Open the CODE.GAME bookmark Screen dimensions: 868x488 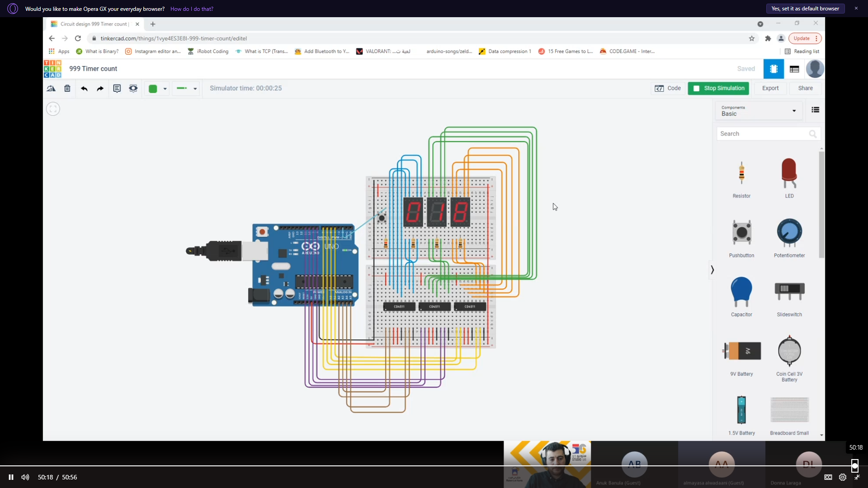pyautogui.click(x=627, y=52)
